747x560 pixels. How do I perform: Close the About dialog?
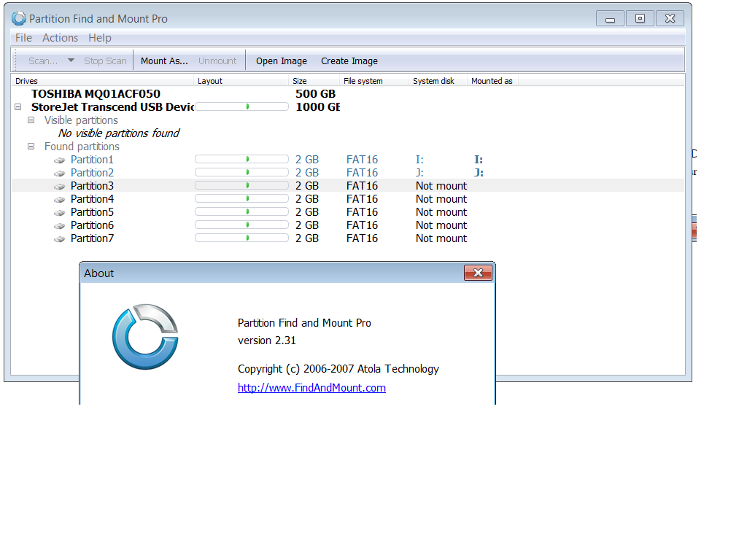[478, 273]
